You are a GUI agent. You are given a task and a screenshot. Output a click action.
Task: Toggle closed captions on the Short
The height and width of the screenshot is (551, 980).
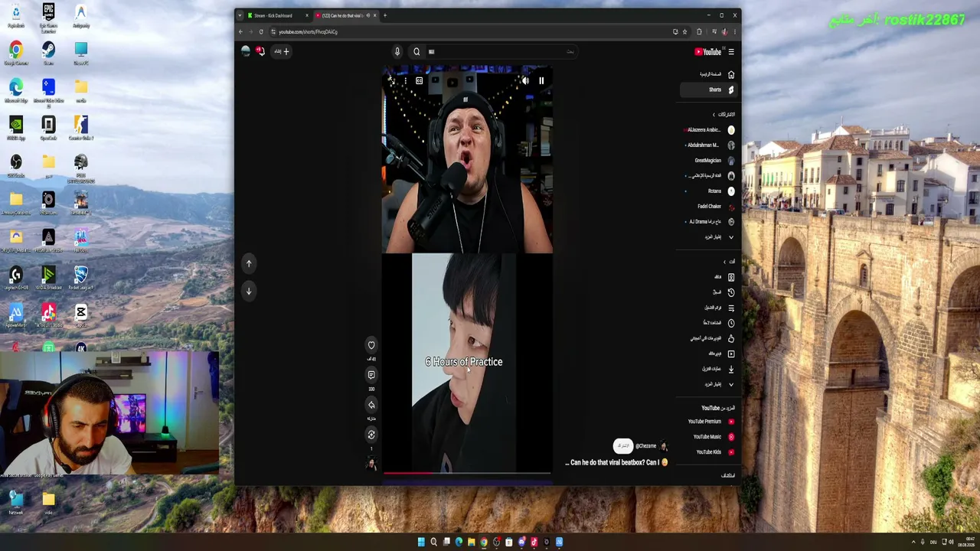420,80
